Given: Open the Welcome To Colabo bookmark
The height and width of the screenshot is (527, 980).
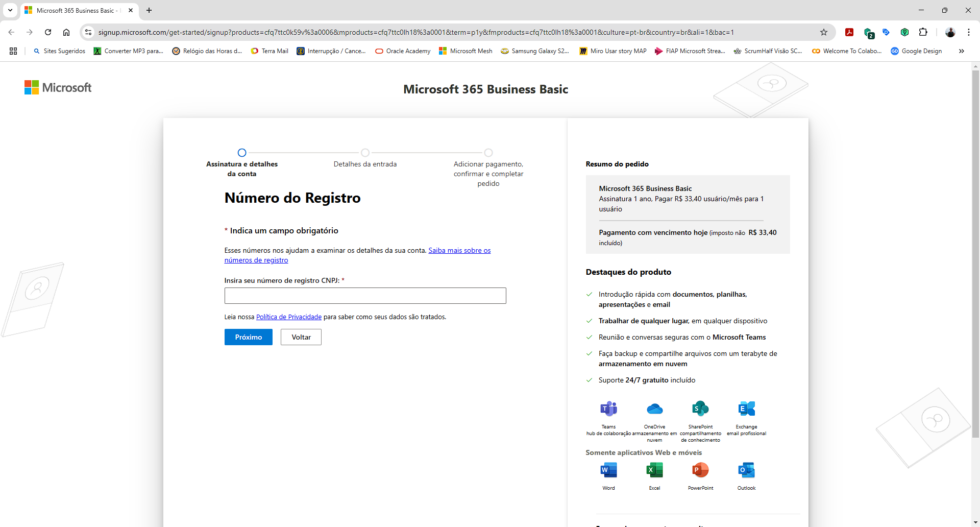Looking at the screenshot, I should 847,51.
